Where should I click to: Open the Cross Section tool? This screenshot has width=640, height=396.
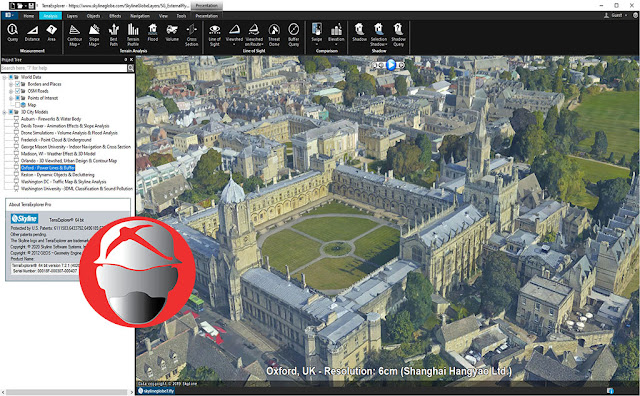191,35
